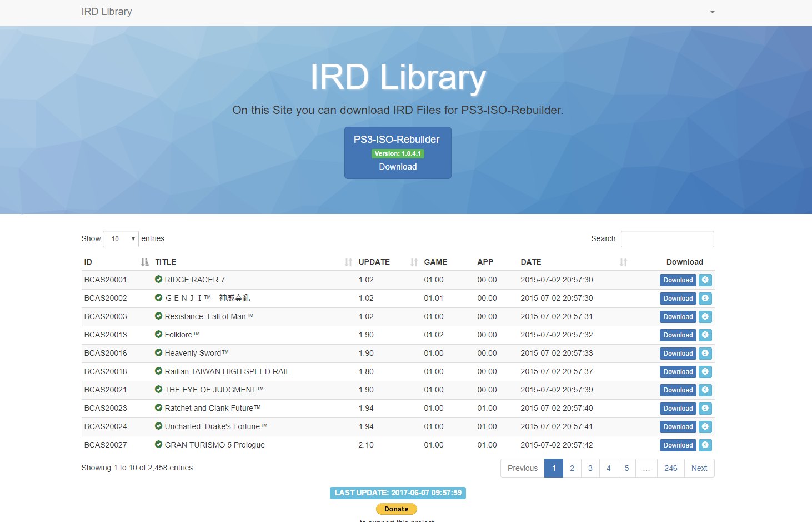
Task: Click the Version: 1.0.4.1 green badge
Action: click(x=398, y=153)
